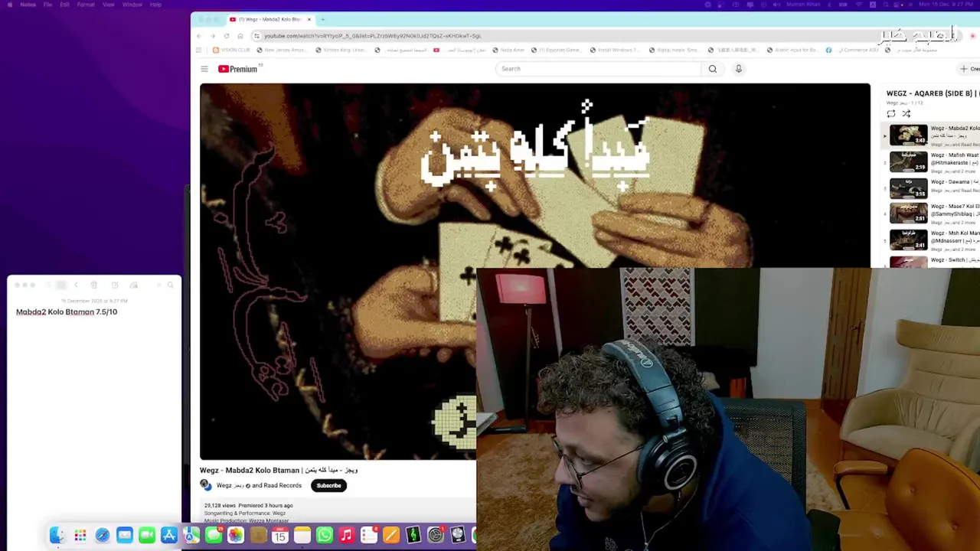This screenshot has width=980, height=551.
Task: Toggle loop playlist button
Action: pos(891,113)
